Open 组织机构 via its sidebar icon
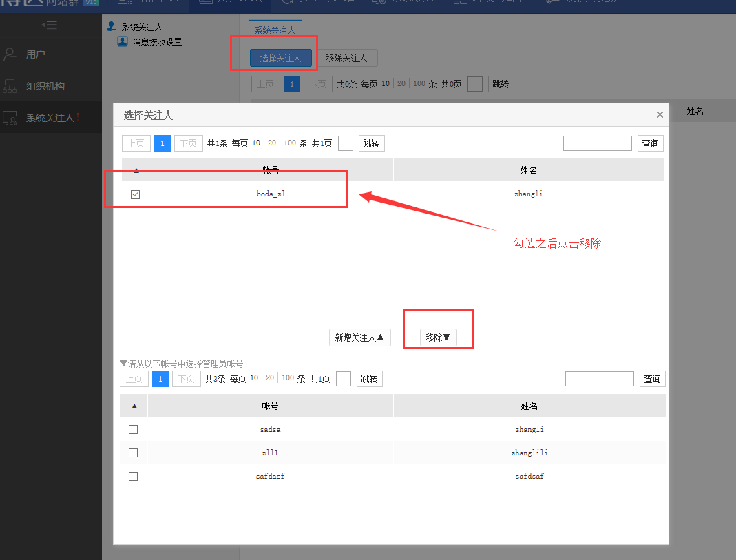 10,86
